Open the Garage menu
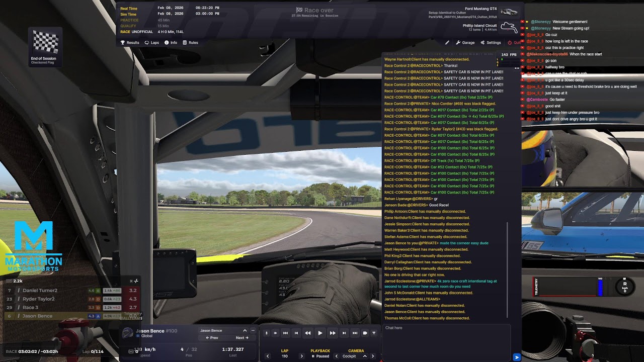 pyautogui.click(x=465, y=43)
